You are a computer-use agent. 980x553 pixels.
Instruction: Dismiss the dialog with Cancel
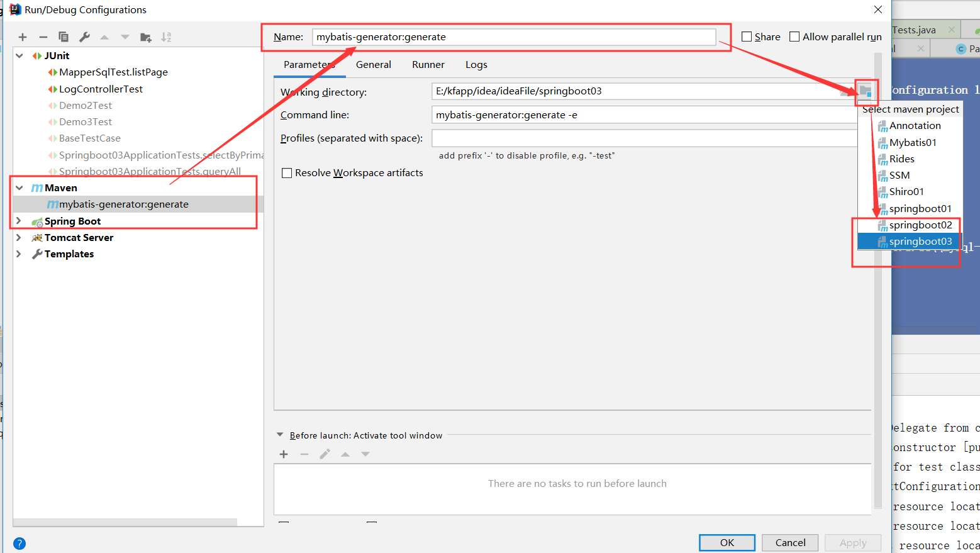(x=789, y=542)
